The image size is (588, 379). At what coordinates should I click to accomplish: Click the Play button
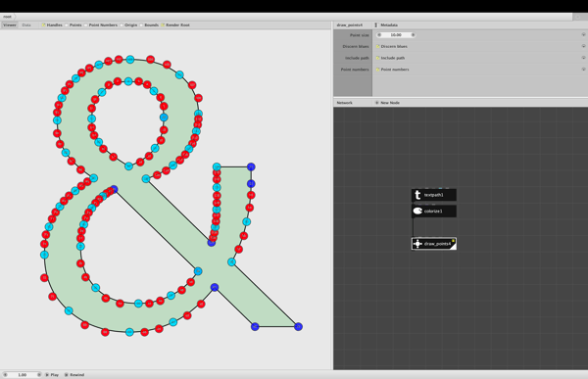point(52,375)
